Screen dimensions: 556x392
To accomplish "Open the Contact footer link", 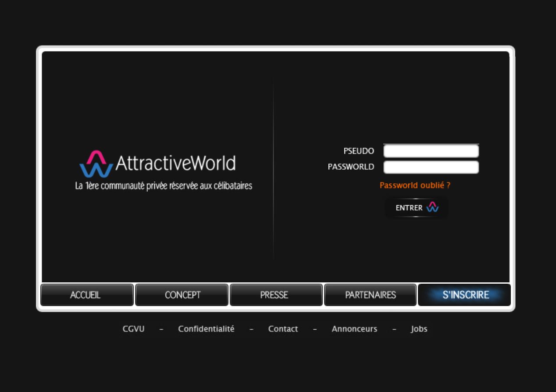I will click(283, 329).
